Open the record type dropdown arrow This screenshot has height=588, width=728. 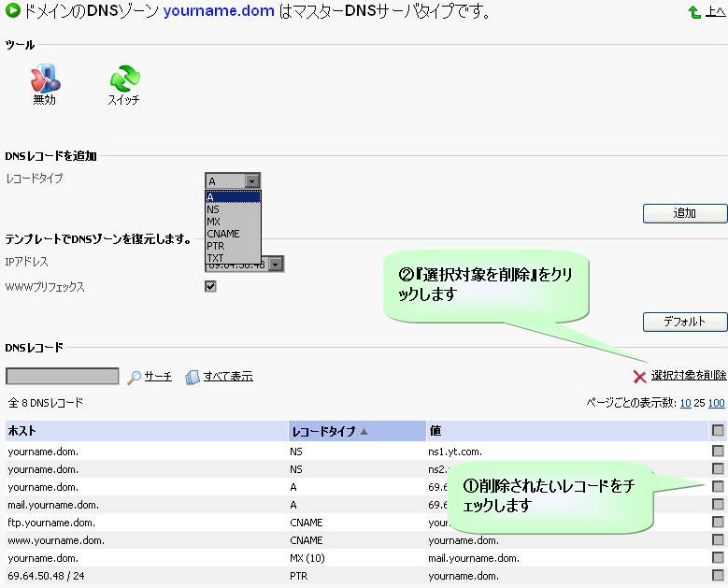251,181
